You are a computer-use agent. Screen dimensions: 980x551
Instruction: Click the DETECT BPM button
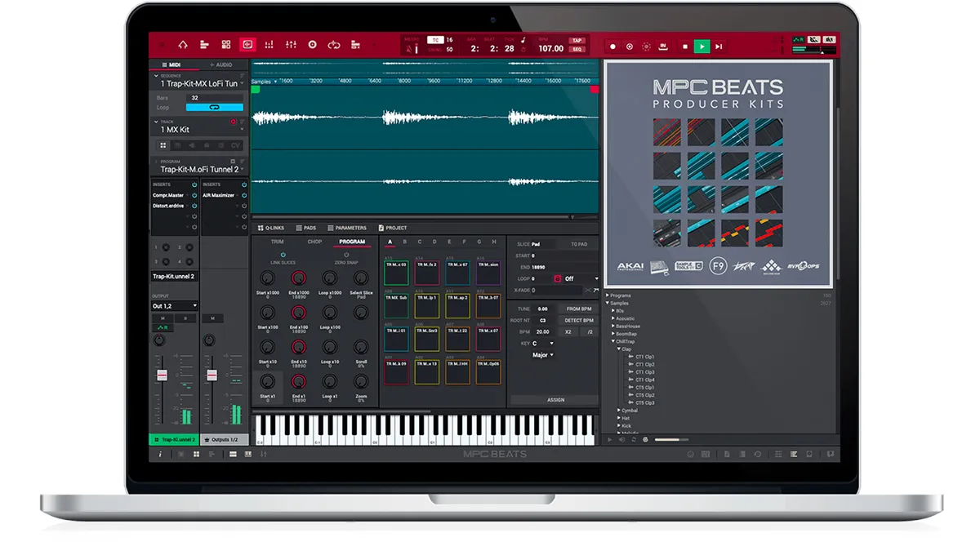(579, 320)
